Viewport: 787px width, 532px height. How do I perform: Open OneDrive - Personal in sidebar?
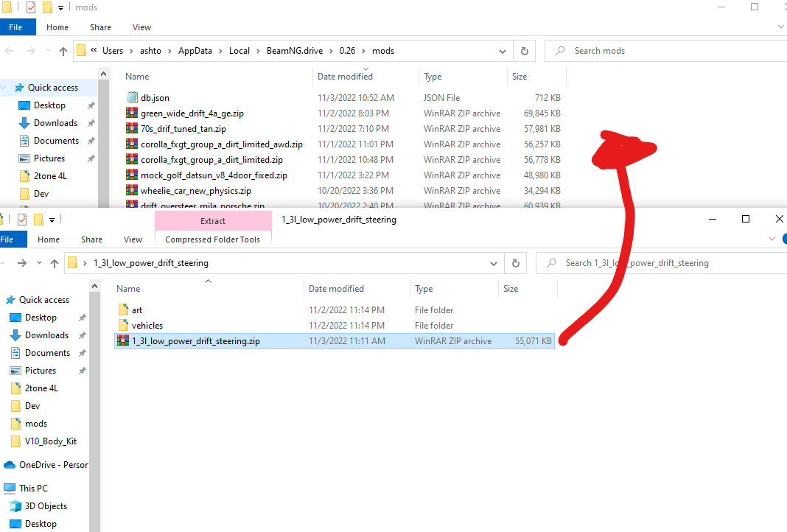[x=53, y=465]
